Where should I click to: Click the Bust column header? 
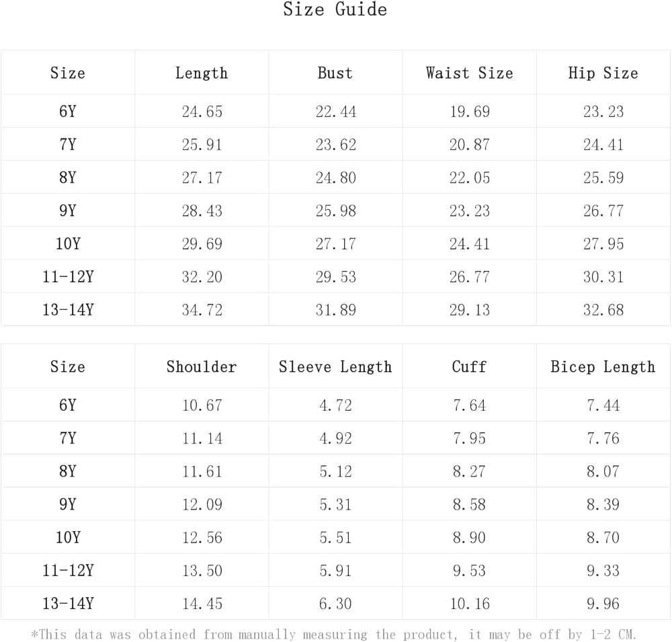coord(335,73)
